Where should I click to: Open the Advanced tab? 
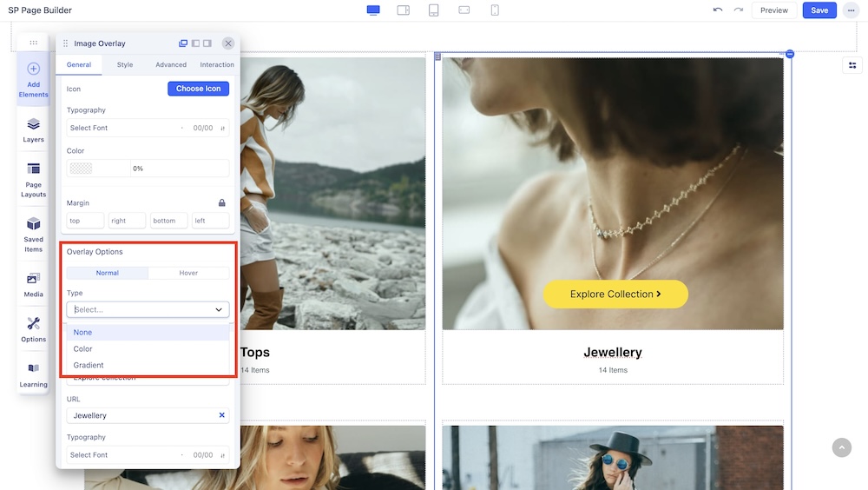coord(171,64)
